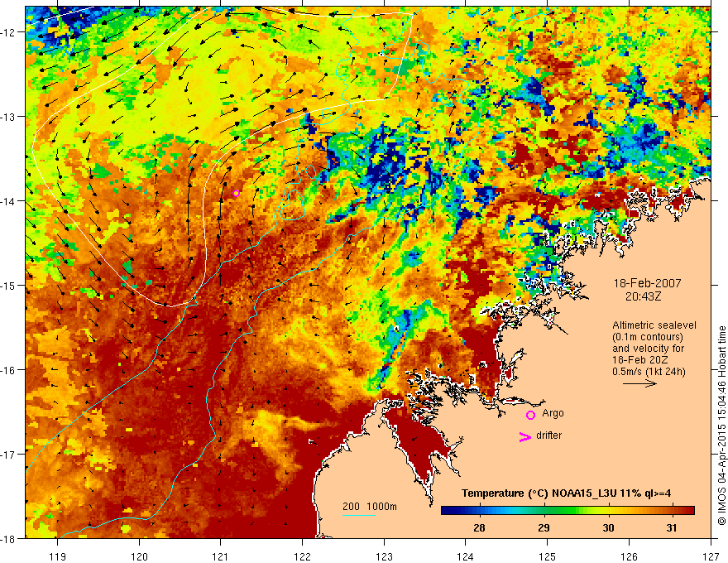This screenshot has width=728, height=563.
Task: Click the latitude axis label -12
Action: [x=8, y=32]
